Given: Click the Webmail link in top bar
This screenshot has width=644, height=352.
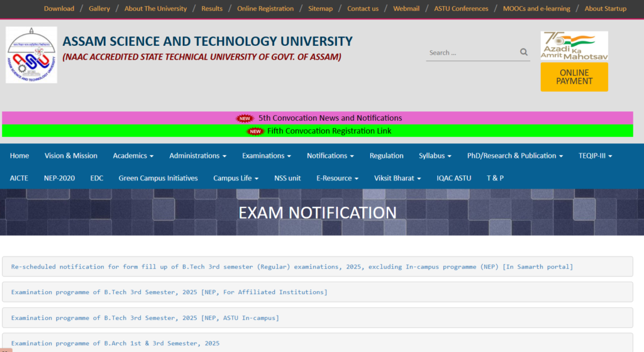Looking at the screenshot, I should (x=406, y=9).
